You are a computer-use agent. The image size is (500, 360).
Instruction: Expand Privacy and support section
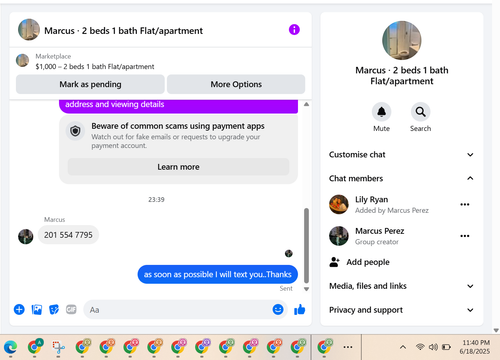coord(401,310)
